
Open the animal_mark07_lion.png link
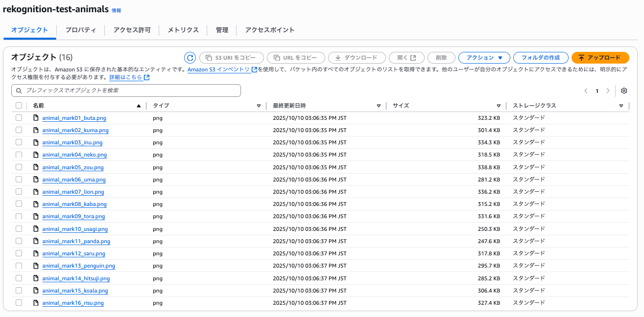click(73, 192)
